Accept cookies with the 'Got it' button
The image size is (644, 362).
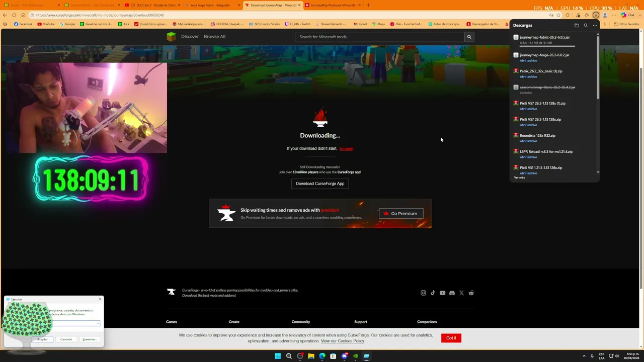[x=451, y=338]
